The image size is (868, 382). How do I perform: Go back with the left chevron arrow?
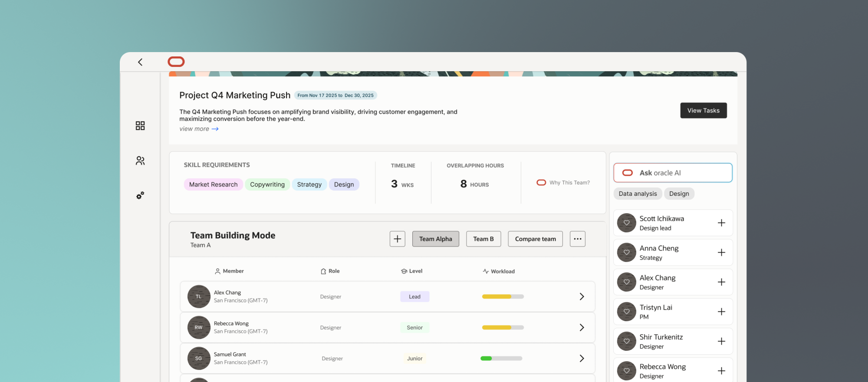[140, 62]
